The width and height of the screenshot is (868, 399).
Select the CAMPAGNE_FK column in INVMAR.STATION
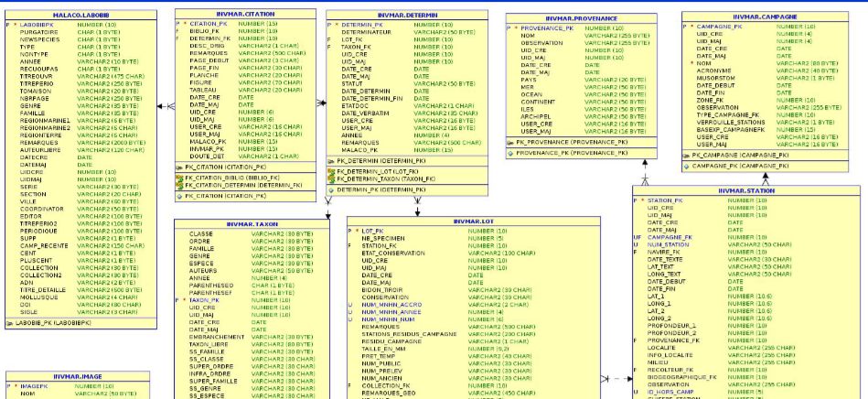click(x=670, y=237)
